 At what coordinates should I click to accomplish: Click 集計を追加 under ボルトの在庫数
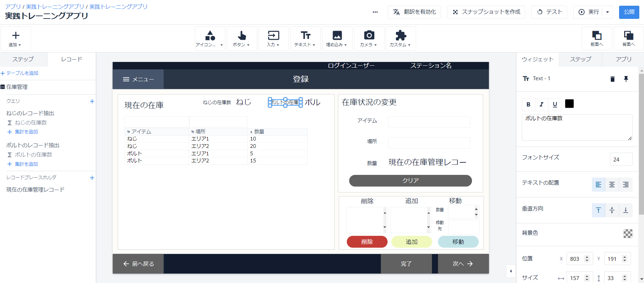point(23,164)
